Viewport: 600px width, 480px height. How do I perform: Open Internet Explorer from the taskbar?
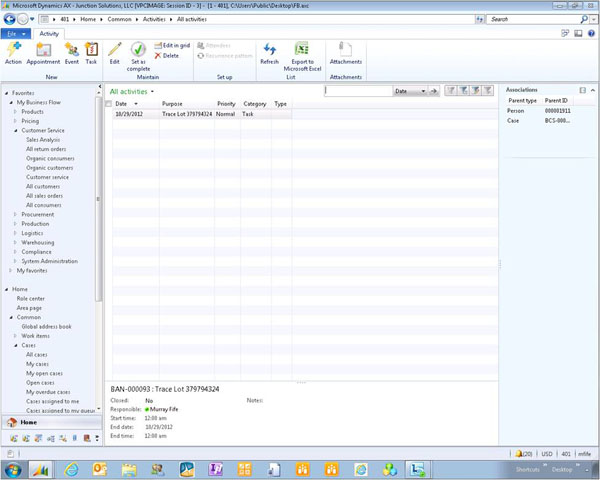[x=71, y=468]
